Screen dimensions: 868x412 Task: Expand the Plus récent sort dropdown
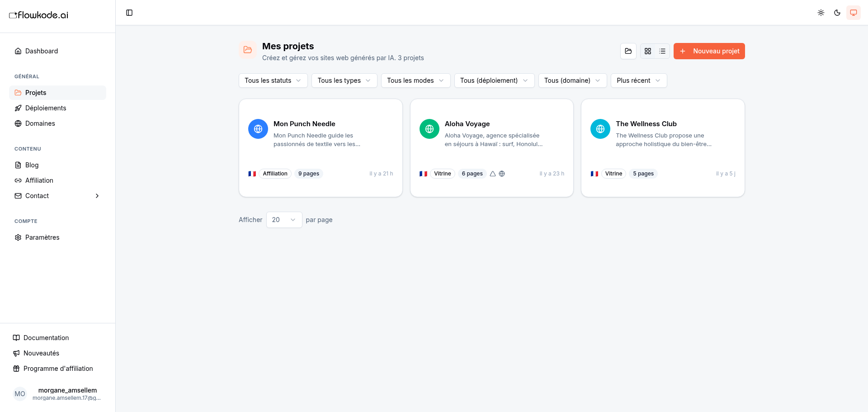coord(638,81)
